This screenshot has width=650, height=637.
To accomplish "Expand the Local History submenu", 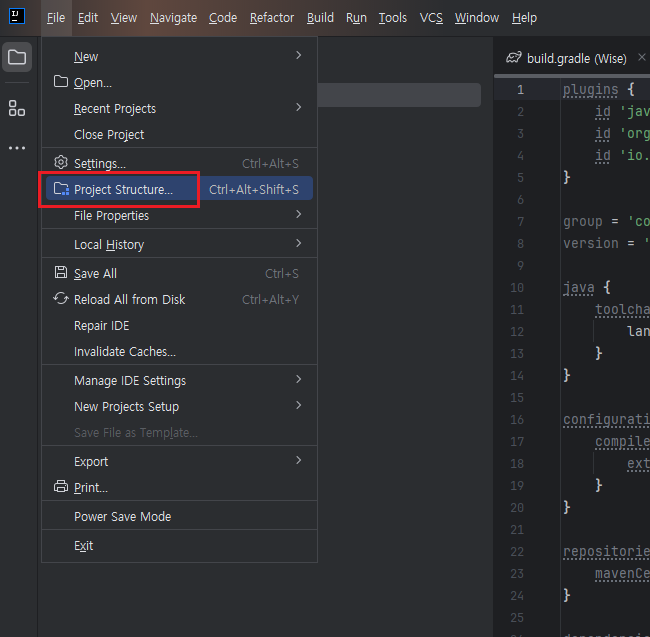I will (298, 244).
